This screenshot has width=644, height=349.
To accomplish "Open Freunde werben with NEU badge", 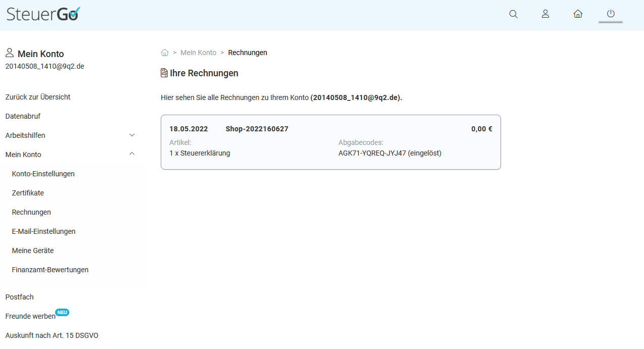I will [30, 316].
